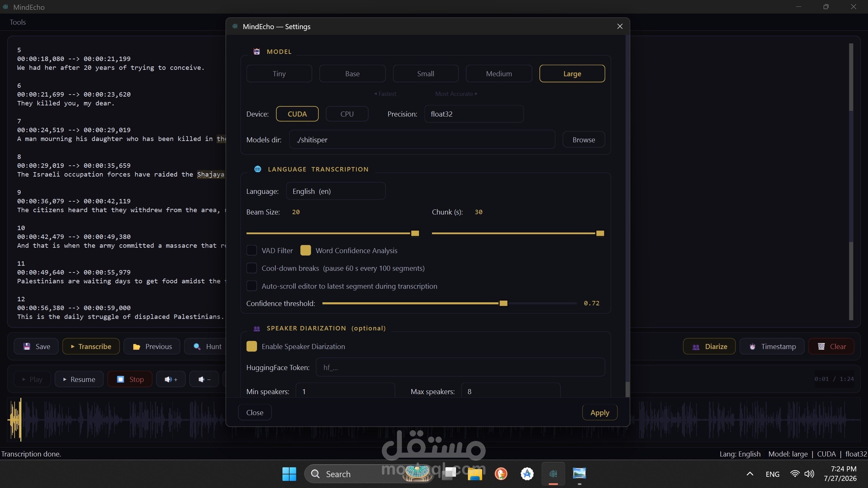
Task: Show hidden system tray icons
Action: point(750,474)
